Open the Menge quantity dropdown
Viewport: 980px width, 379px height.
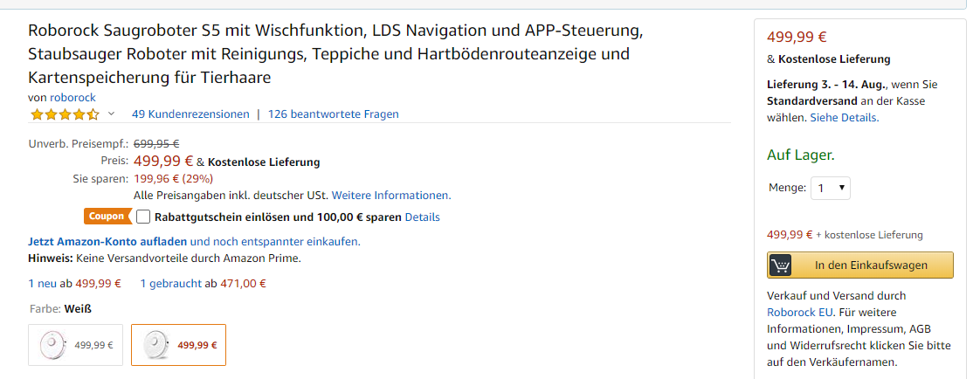[831, 187]
